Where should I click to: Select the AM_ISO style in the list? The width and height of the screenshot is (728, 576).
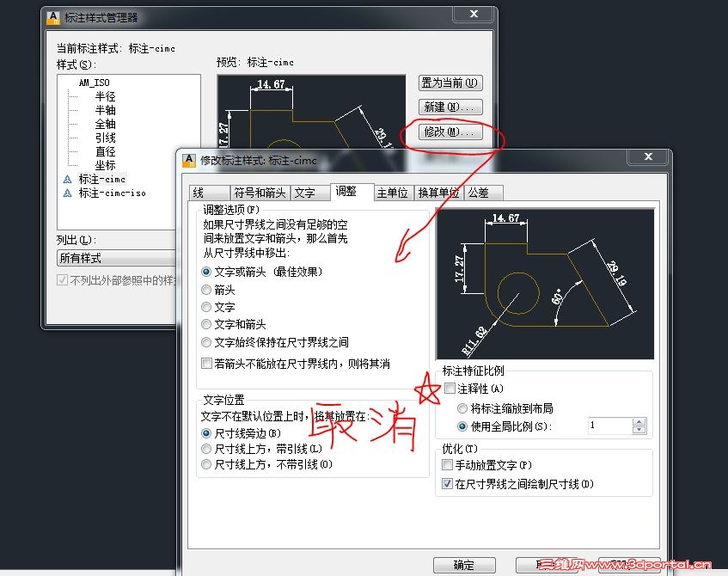click(95, 83)
